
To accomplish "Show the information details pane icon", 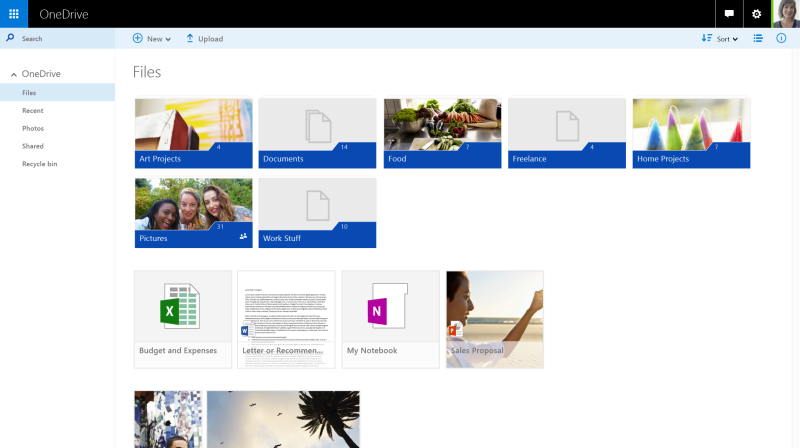I will tap(781, 39).
